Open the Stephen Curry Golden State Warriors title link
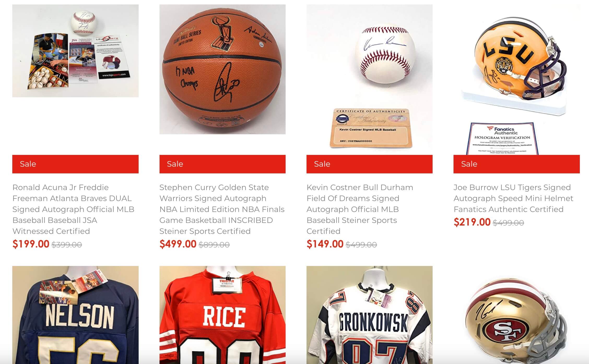The height and width of the screenshot is (364, 589). click(x=222, y=209)
